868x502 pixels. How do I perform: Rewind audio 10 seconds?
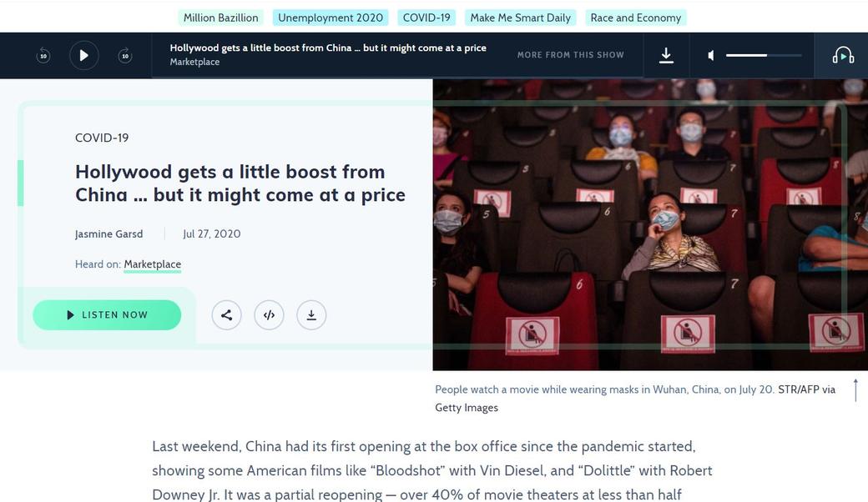tap(43, 56)
